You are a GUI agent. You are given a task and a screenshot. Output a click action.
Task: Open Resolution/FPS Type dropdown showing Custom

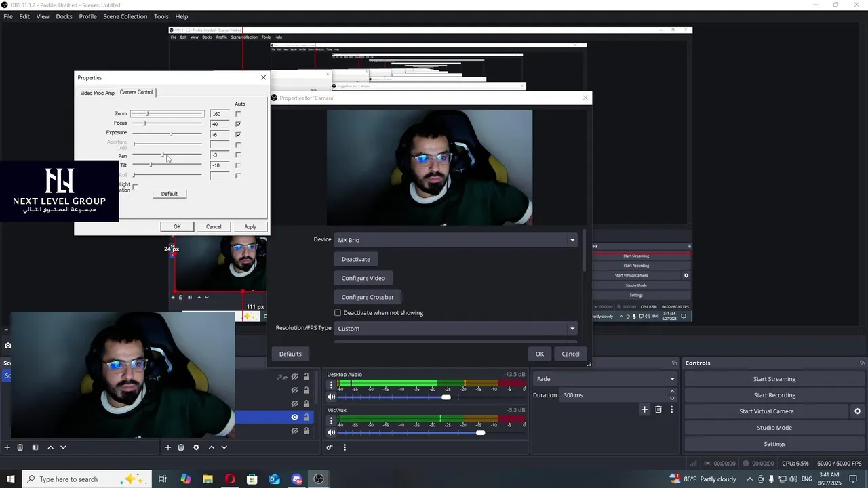(456, 329)
